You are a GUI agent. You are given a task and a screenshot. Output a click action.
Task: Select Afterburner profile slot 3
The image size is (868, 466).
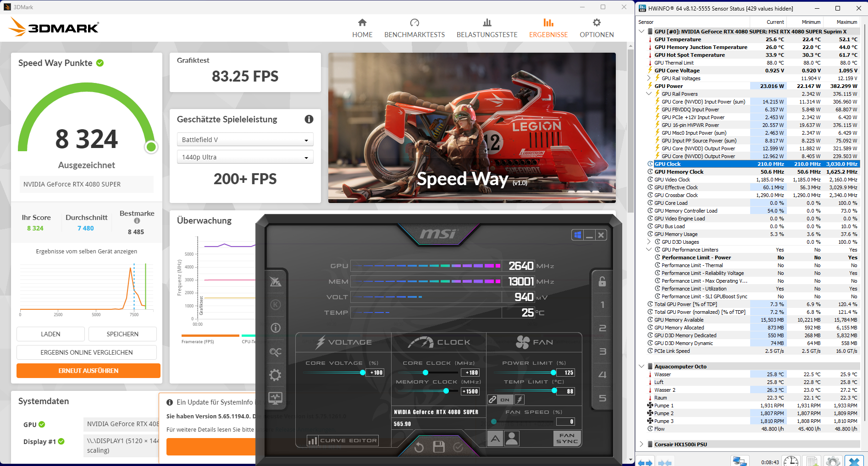[x=603, y=351]
